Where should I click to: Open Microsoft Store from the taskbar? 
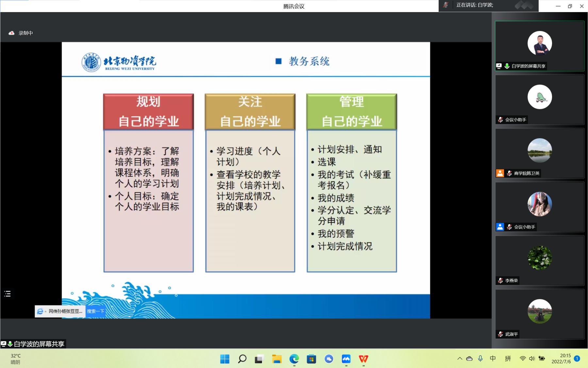pos(311,359)
